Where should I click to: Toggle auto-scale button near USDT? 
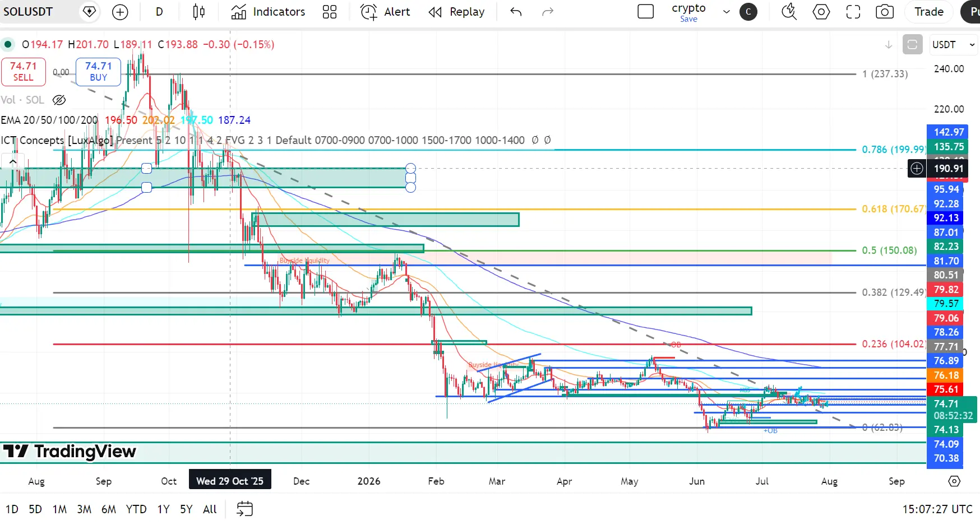click(x=912, y=44)
